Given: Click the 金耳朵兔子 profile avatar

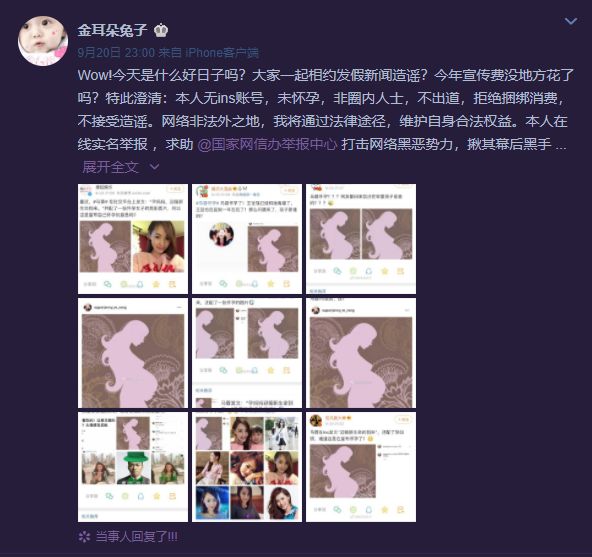Looking at the screenshot, I should point(43,41).
